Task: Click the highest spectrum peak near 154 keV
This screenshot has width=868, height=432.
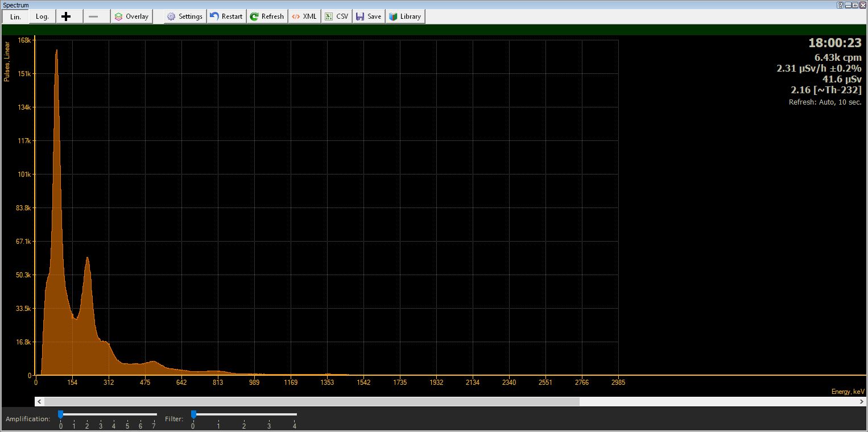Action: (56, 51)
